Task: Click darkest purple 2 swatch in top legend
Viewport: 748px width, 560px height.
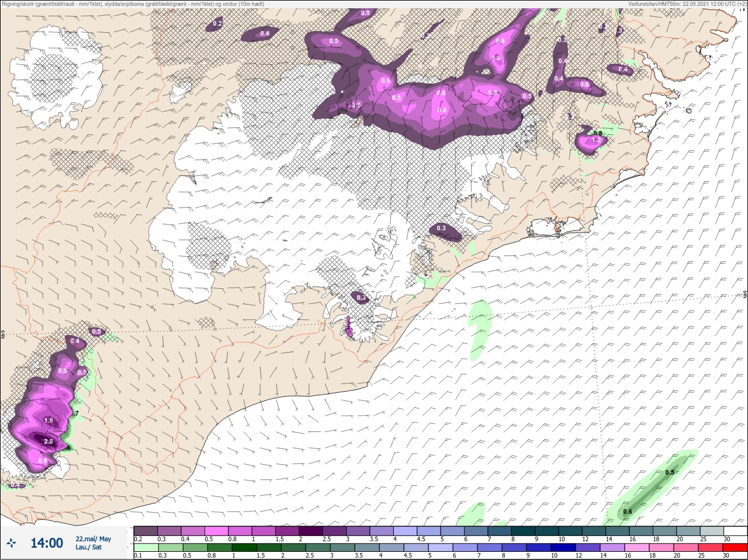Action: [x=311, y=531]
